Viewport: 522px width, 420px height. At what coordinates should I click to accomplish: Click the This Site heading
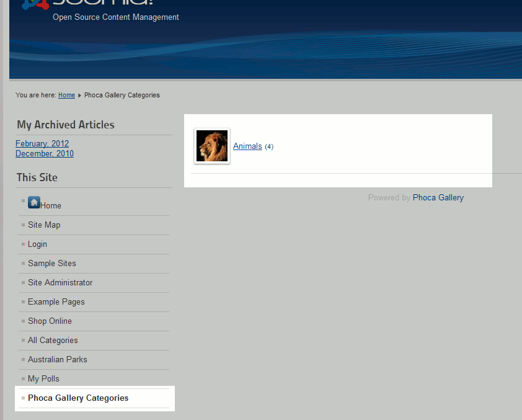coord(37,177)
